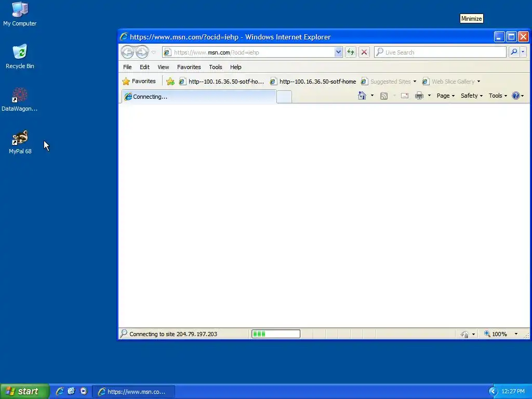
Task: Click the Back navigation button
Action: [128, 52]
